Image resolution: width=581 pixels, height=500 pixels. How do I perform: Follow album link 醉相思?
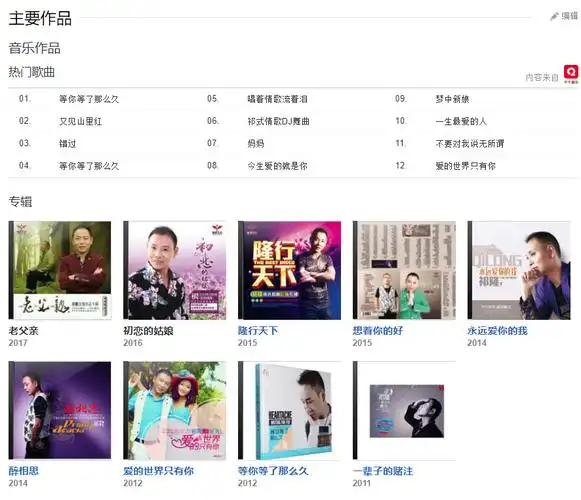[x=24, y=471]
